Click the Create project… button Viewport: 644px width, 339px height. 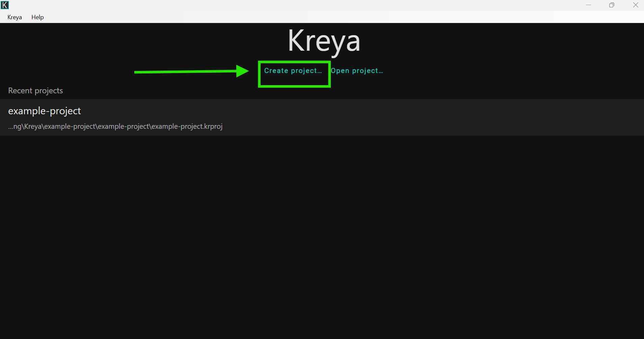293,71
